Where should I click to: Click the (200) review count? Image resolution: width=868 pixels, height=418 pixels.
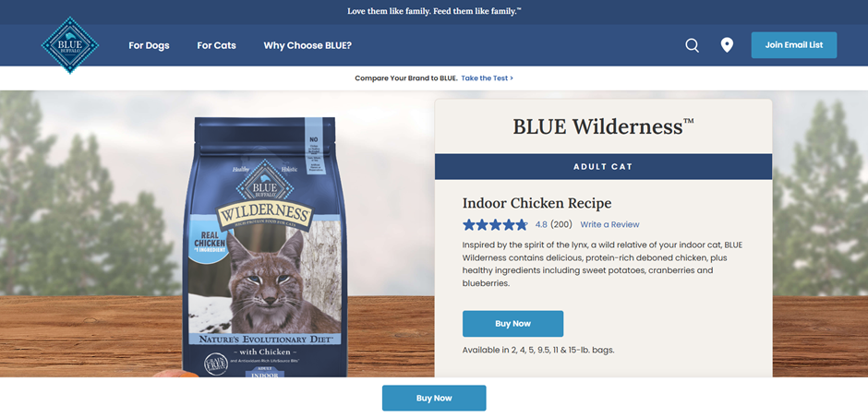[561, 224]
